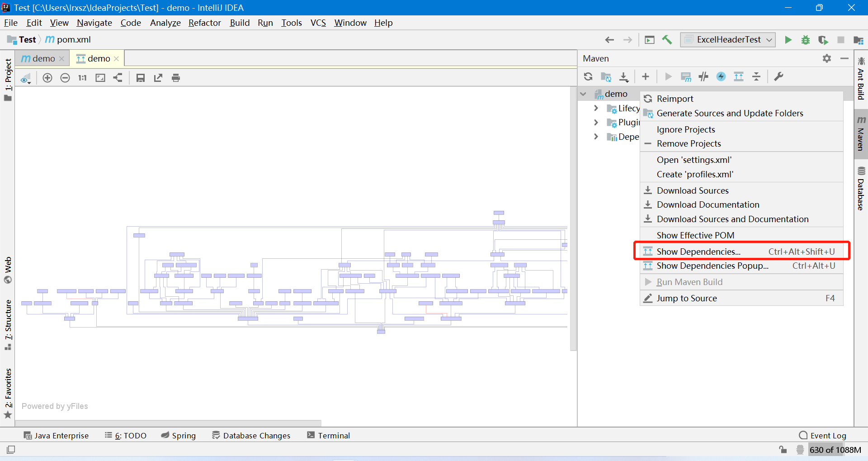Select Show Effective POM

[x=742, y=235]
